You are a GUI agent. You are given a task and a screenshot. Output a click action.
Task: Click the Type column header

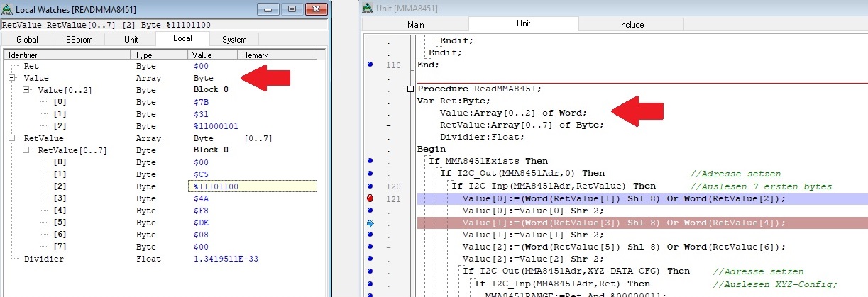click(160, 55)
